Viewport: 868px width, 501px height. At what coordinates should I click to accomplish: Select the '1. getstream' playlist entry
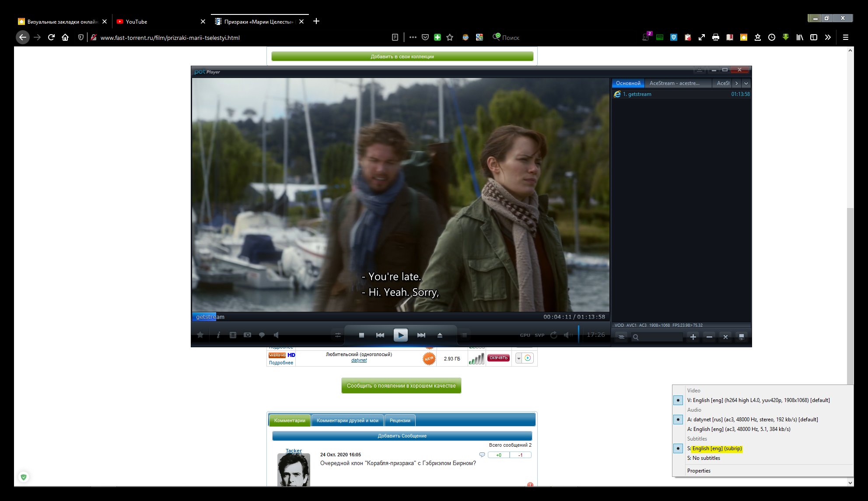tap(681, 94)
